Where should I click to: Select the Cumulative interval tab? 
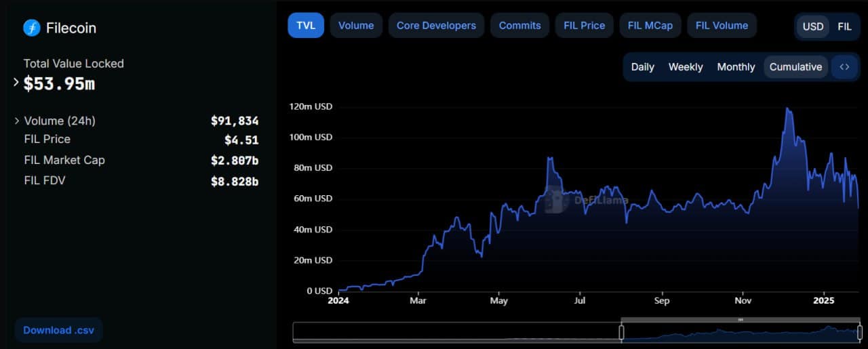(795, 67)
